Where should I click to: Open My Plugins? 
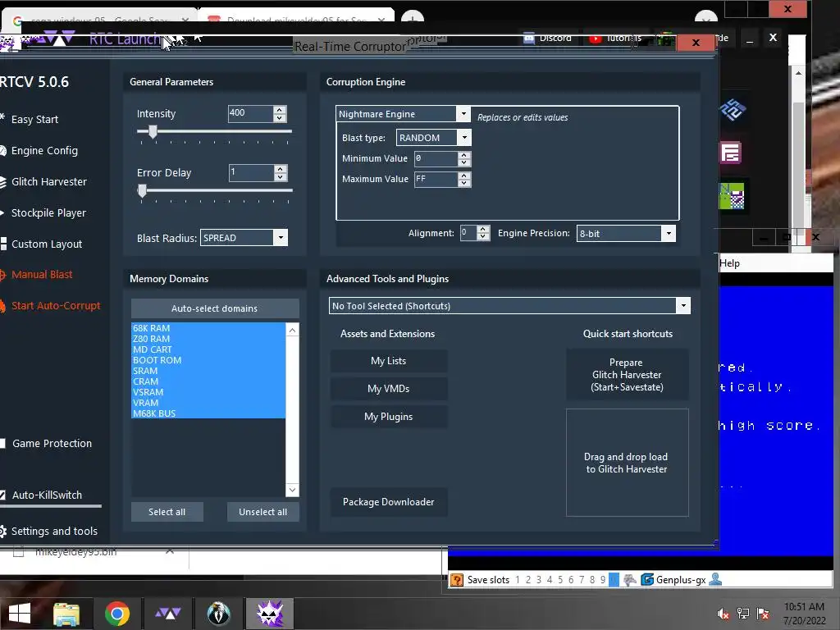[x=388, y=416]
